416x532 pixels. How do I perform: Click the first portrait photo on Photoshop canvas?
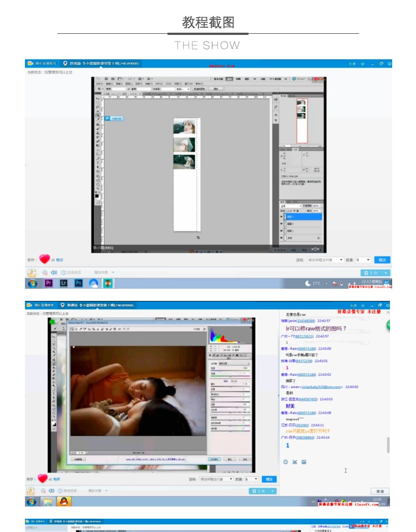[184, 126]
